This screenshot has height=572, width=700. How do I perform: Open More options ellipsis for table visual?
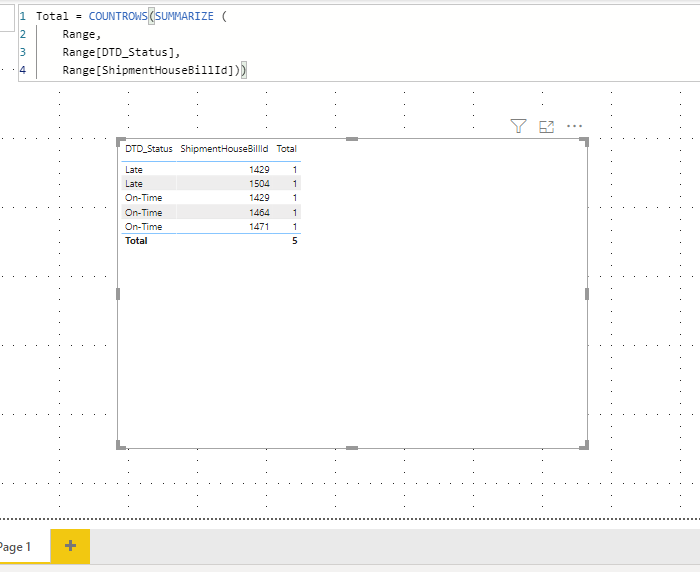pyautogui.click(x=574, y=126)
